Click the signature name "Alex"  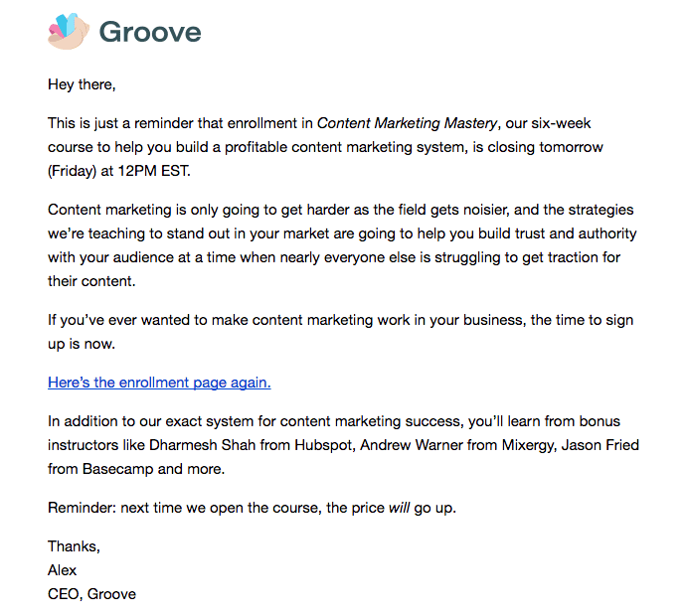[x=62, y=570]
